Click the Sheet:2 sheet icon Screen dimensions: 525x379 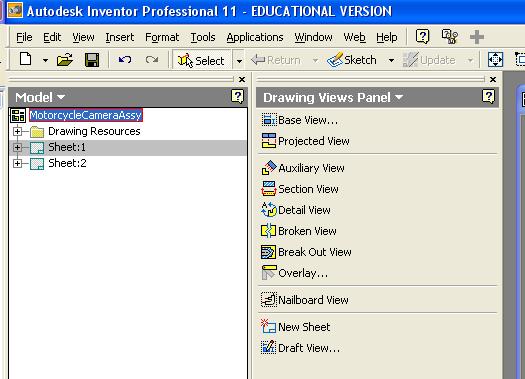pos(37,164)
